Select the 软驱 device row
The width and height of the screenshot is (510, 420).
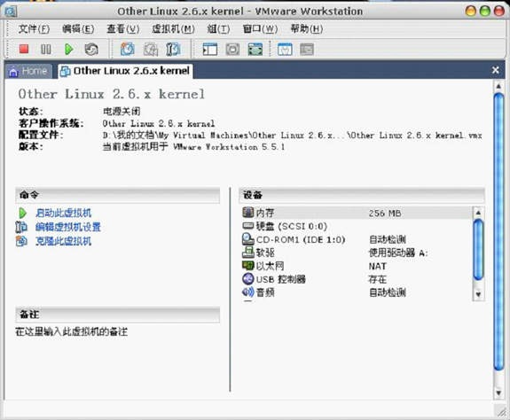pyautogui.click(x=357, y=253)
